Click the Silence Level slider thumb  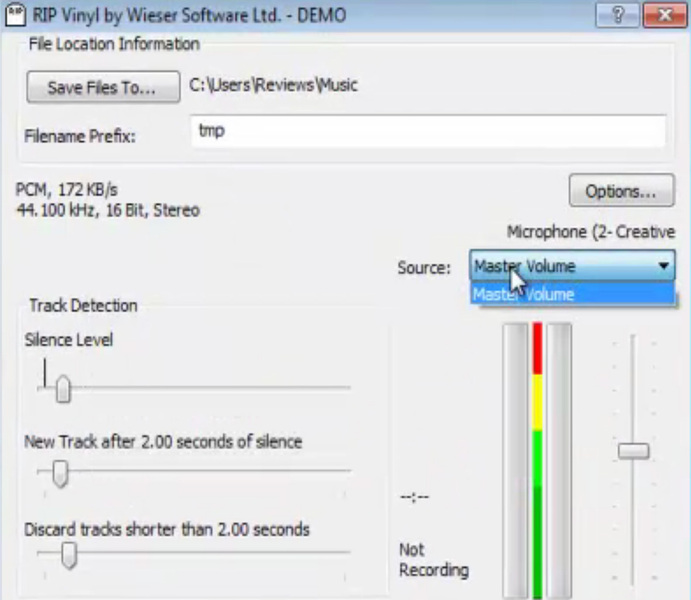(x=63, y=389)
